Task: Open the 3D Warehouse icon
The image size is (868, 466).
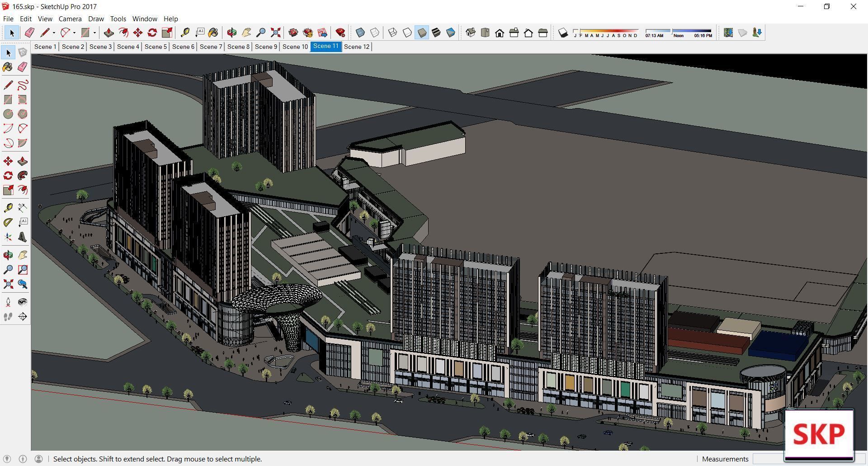Action: [293, 33]
